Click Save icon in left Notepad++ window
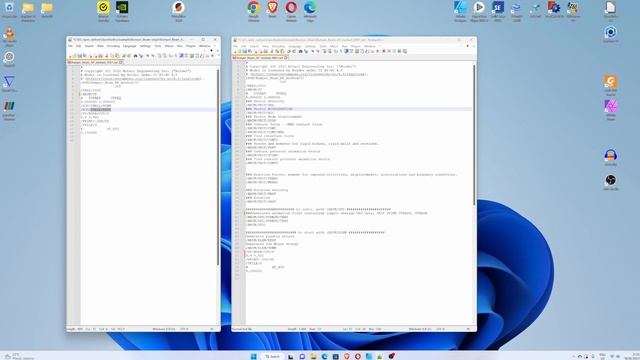Screen dimensions: 640x360 click(x=80, y=56)
